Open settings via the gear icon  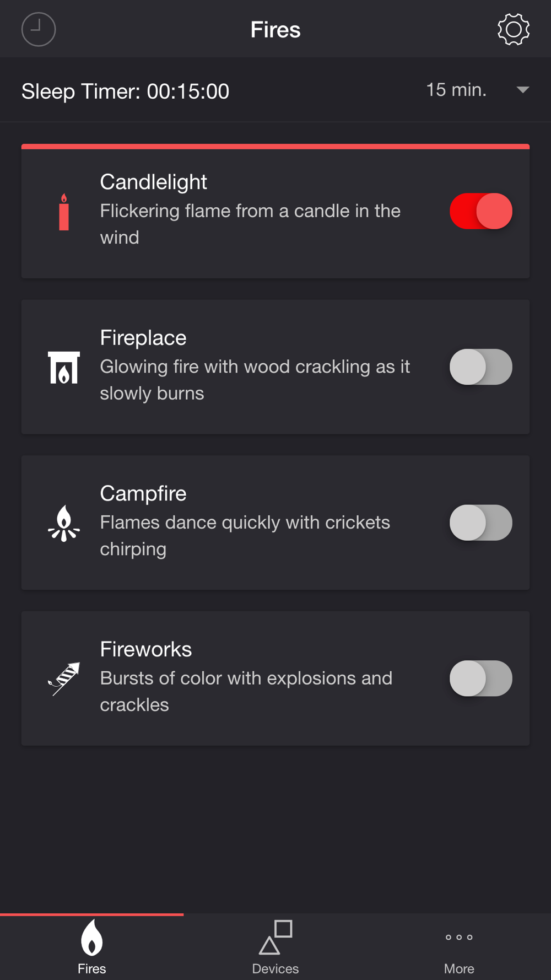pyautogui.click(x=514, y=29)
